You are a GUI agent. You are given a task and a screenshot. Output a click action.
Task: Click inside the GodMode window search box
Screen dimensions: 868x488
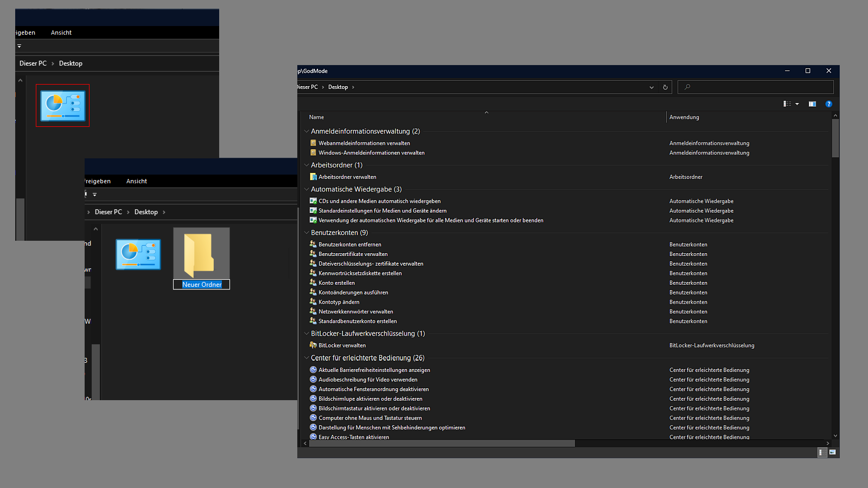[759, 87]
